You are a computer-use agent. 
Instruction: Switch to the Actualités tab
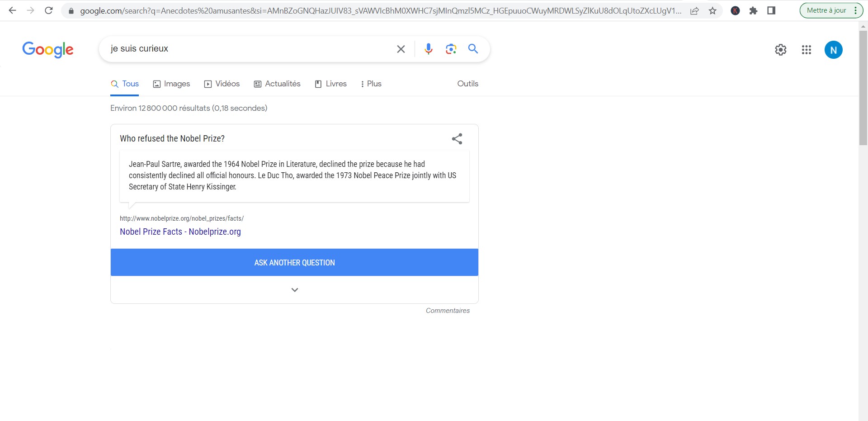277,84
